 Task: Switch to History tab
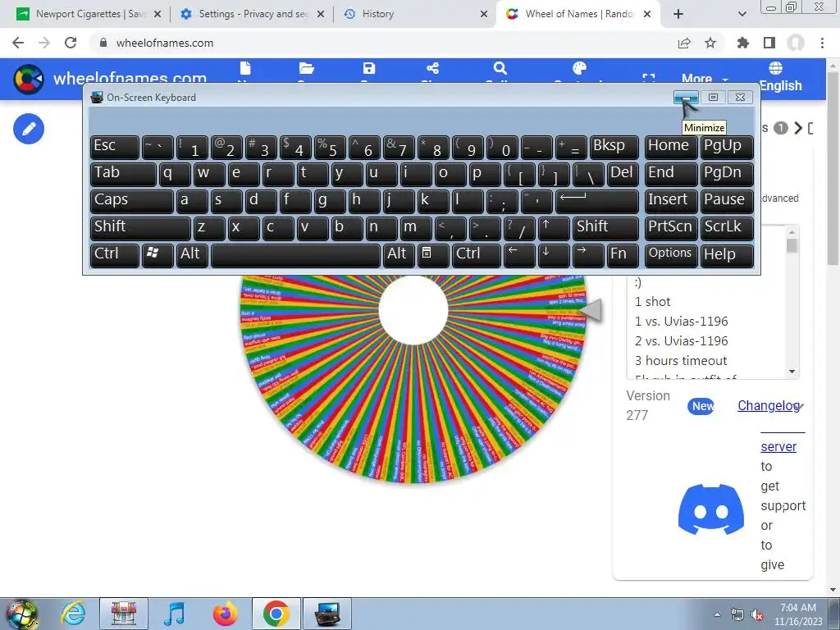pos(415,14)
